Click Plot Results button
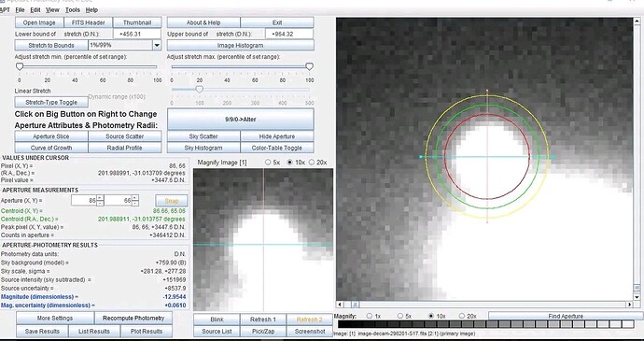 click(x=147, y=331)
